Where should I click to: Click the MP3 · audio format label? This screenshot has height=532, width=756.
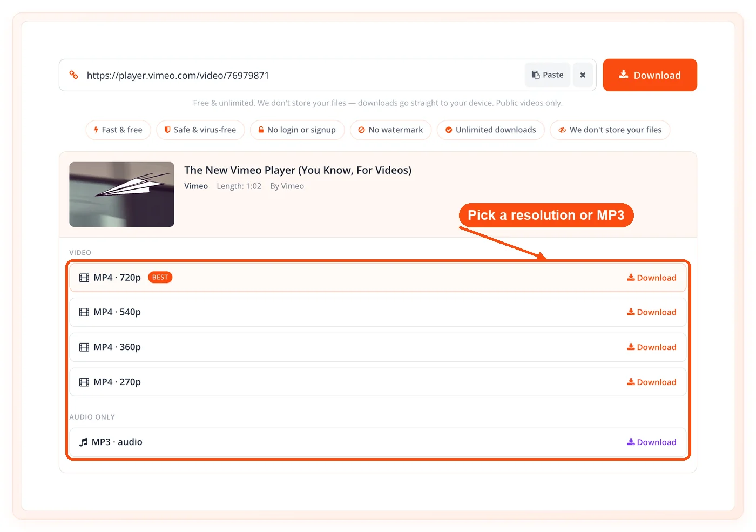pyautogui.click(x=117, y=442)
